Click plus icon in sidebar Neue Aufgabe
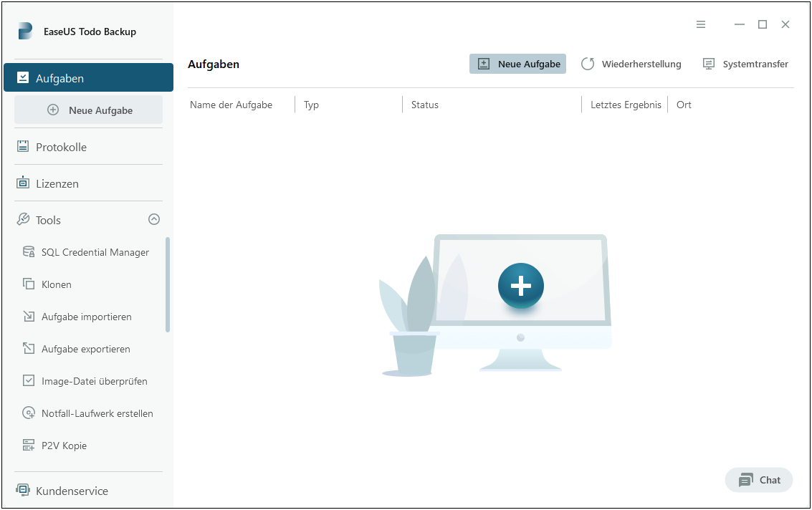 (x=53, y=110)
